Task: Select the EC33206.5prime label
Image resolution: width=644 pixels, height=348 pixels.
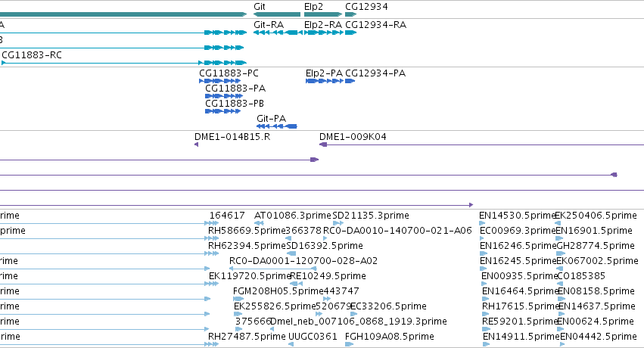Action: click(x=388, y=307)
